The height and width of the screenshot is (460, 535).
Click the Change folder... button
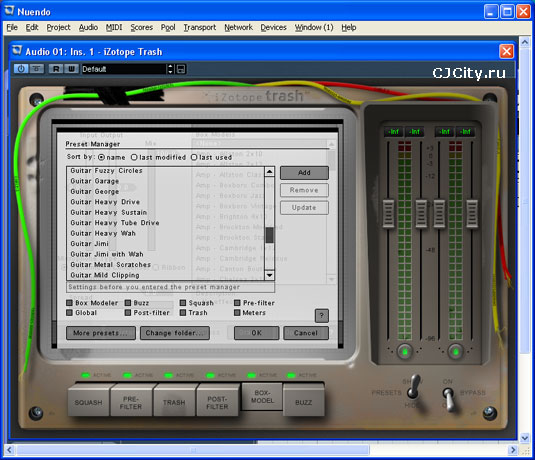coord(175,333)
